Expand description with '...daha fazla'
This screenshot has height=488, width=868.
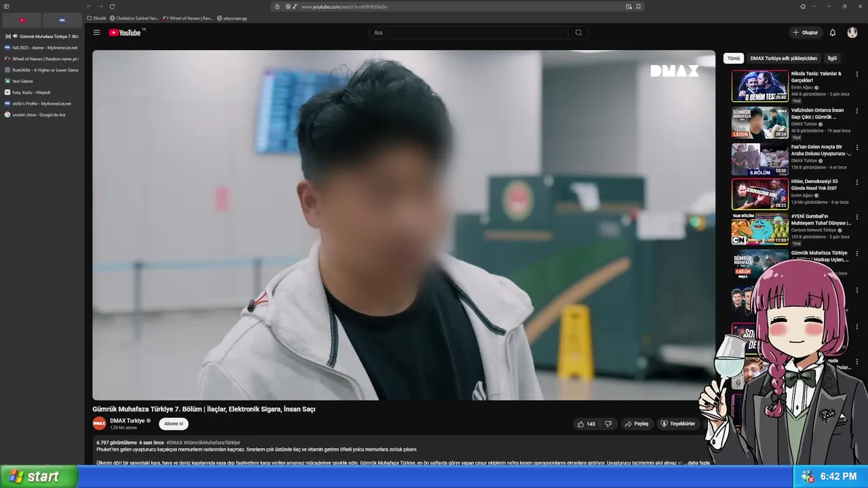coord(697,463)
